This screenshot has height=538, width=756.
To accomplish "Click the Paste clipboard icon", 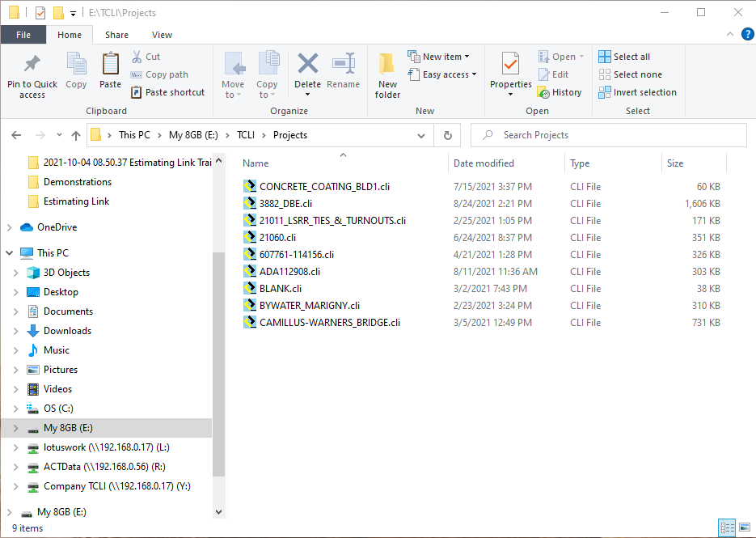I will pos(111,64).
